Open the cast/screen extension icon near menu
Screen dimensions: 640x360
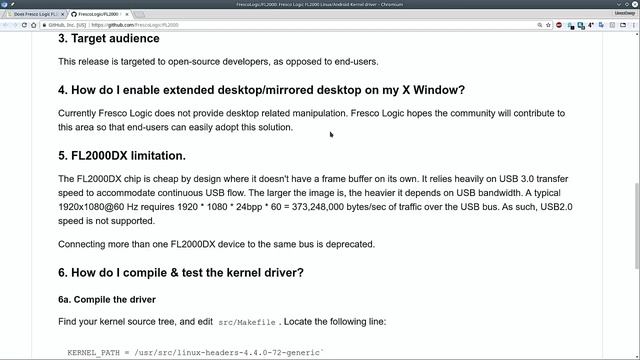coord(623,25)
